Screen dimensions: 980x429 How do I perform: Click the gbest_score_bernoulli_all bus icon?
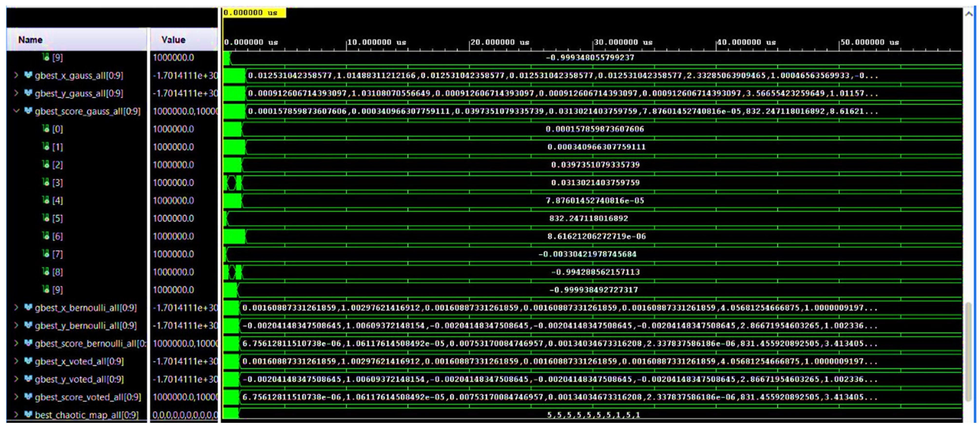click(28, 343)
